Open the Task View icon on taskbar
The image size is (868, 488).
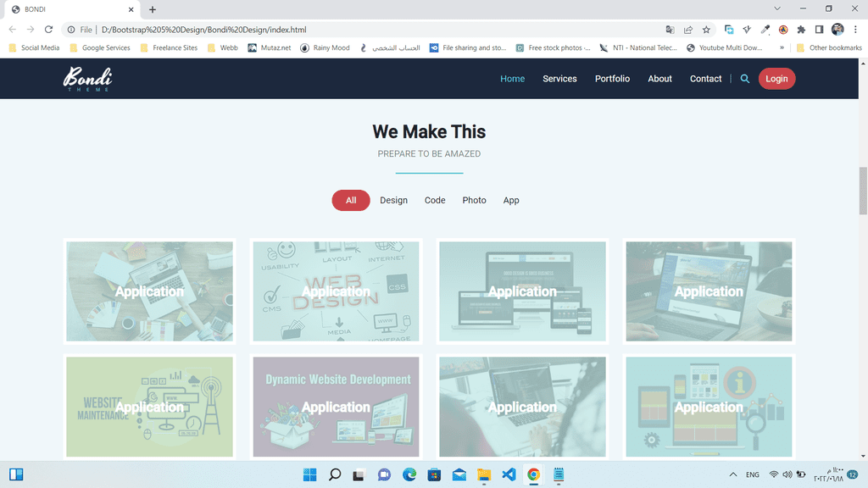coord(359,474)
